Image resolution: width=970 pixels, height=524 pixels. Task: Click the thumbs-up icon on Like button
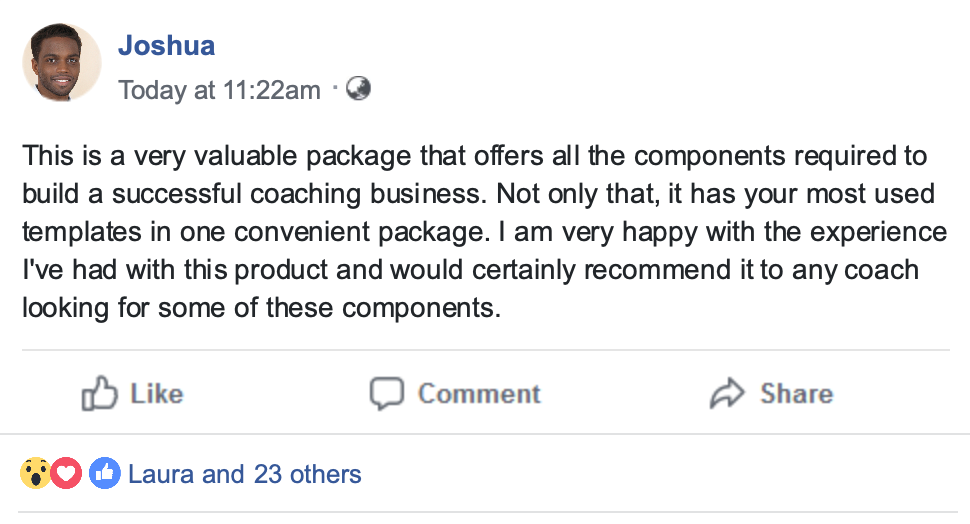(x=99, y=394)
